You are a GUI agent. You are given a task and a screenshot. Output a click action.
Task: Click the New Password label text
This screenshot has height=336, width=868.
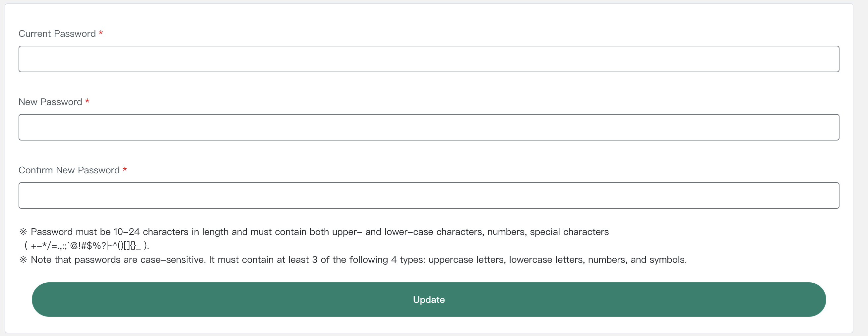(x=50, y=102)
